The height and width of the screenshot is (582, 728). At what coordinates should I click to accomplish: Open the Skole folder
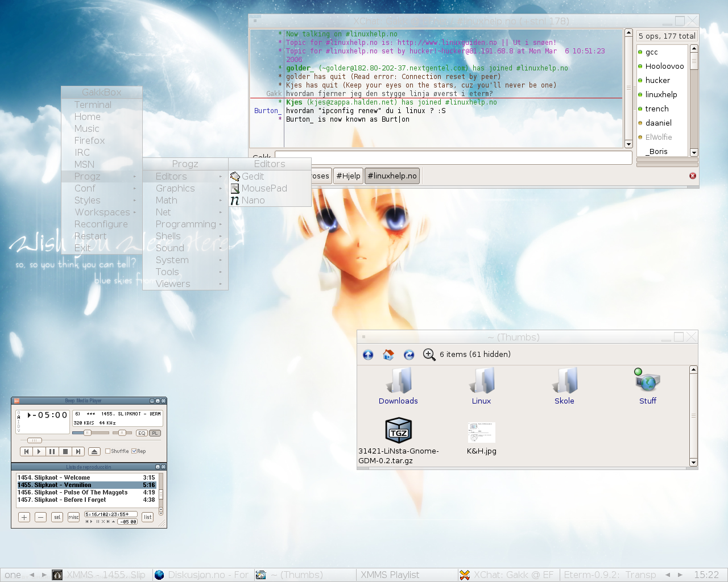[564, 386]
